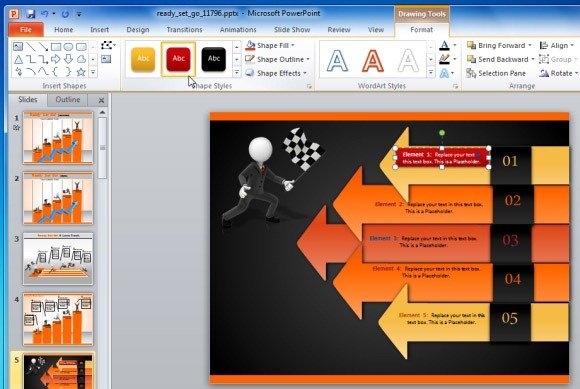Open the Undo history dropdown arrow
This screenshot has width=580, height=389.
(54, 14)
